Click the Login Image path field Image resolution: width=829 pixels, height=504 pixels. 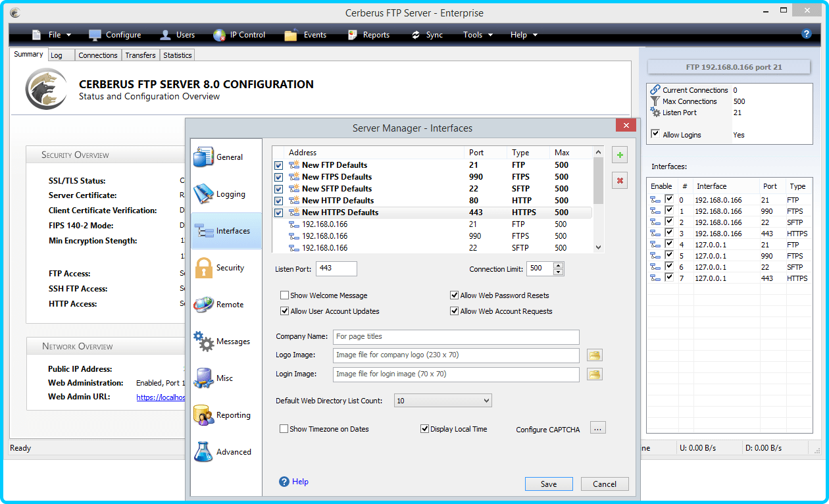click(456, 374)
